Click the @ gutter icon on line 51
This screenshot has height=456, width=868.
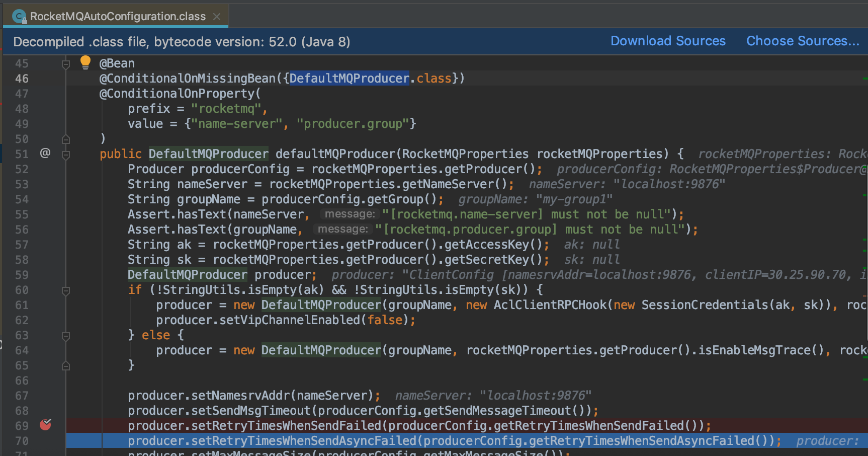[45, 153]
